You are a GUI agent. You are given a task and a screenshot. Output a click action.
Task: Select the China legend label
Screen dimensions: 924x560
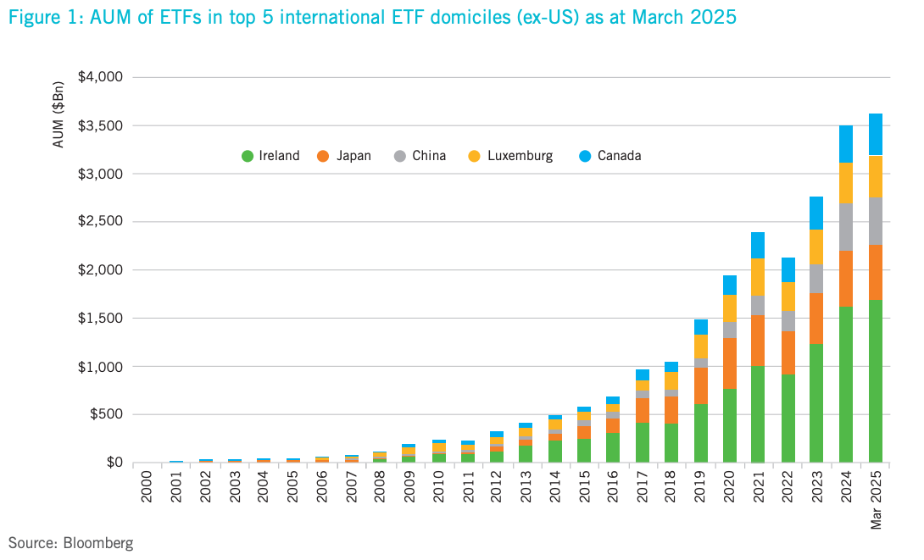pos(429,156)
